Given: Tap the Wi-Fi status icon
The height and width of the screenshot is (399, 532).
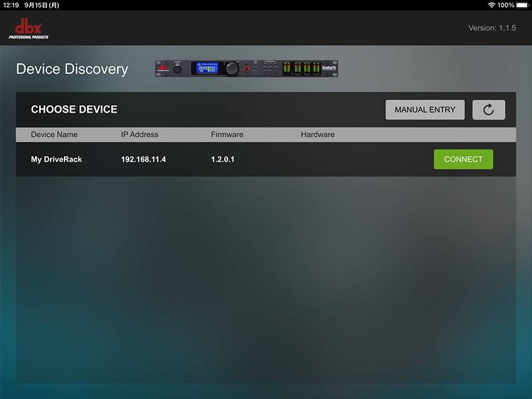Looking at the screenshot, I should tap(491, 5).
